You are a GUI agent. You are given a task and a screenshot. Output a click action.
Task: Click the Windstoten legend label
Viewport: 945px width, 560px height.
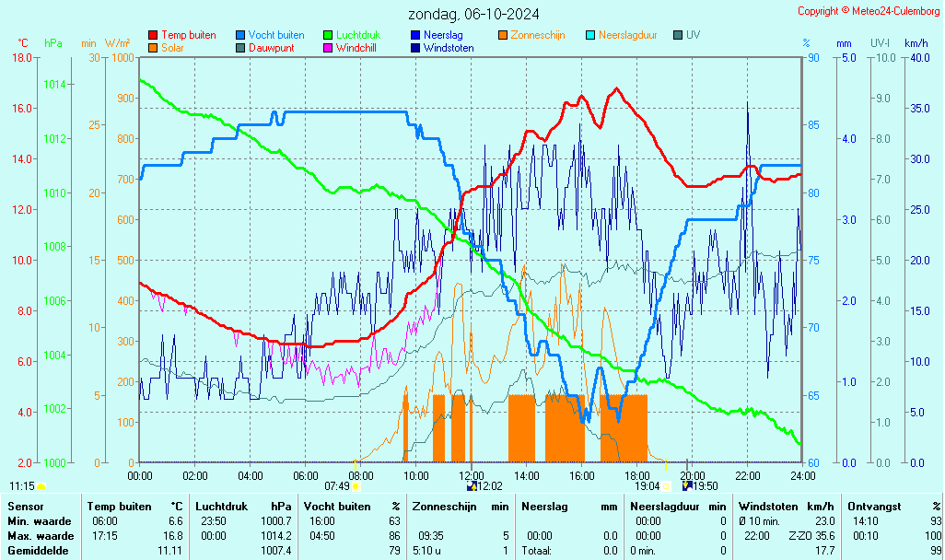[449, 48]
